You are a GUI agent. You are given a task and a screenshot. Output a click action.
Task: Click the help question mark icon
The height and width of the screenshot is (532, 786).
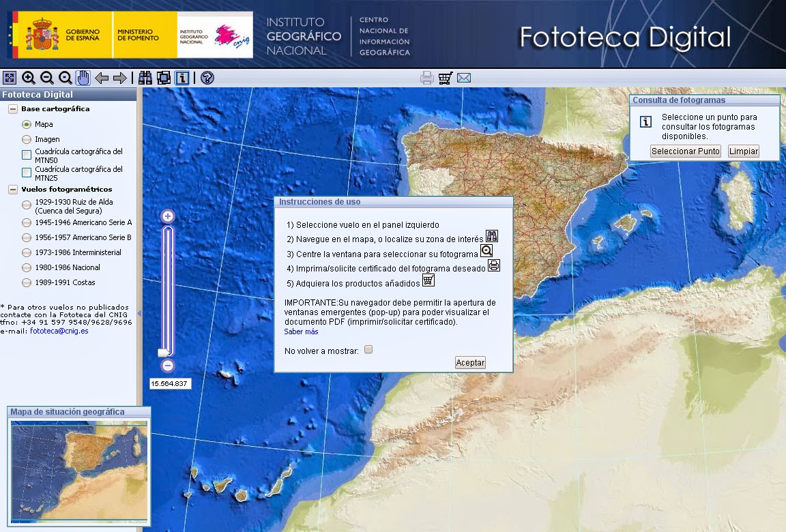[207, 77]
